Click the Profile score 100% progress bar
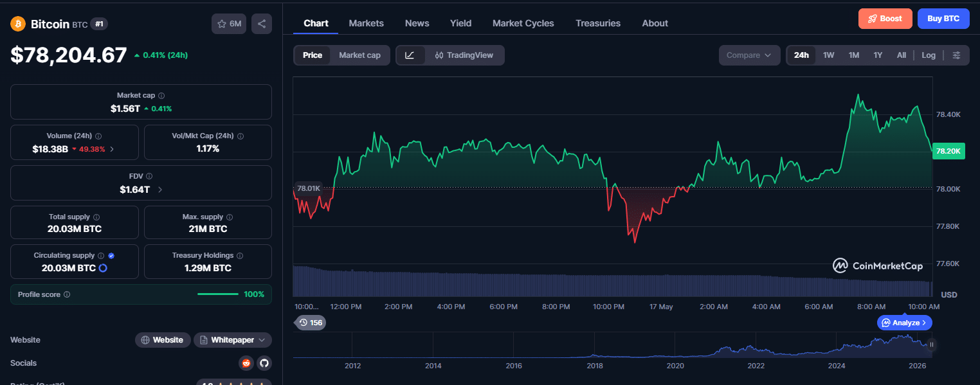This screenshot has width=980, height=385. click(218, 294)
